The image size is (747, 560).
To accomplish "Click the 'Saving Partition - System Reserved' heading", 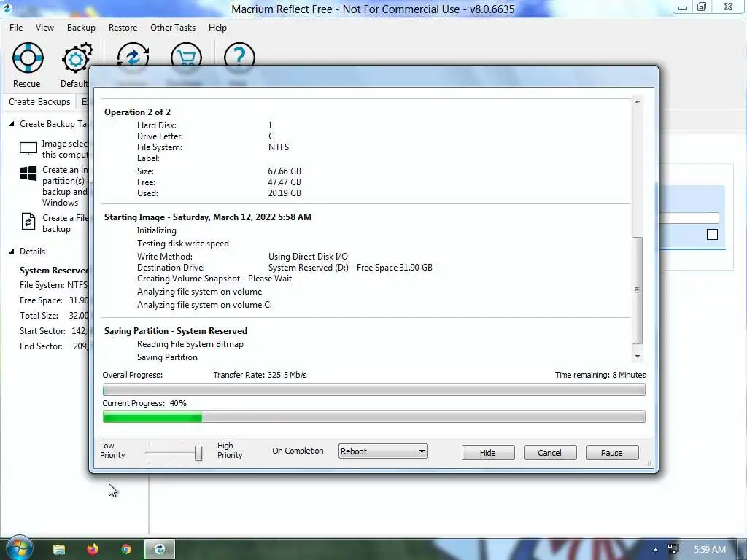I will tap(176, 331).
